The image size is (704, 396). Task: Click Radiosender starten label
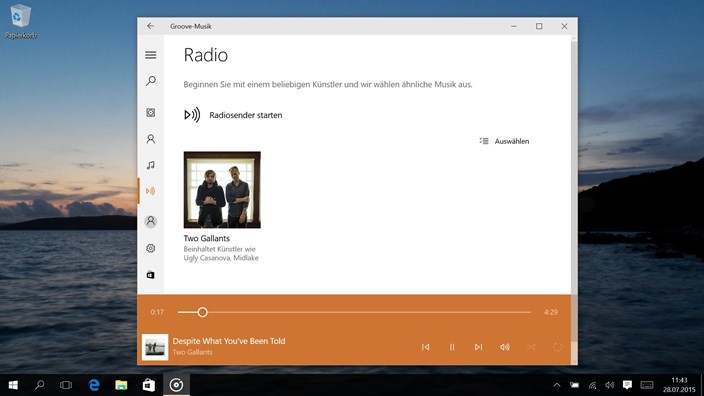246,115
